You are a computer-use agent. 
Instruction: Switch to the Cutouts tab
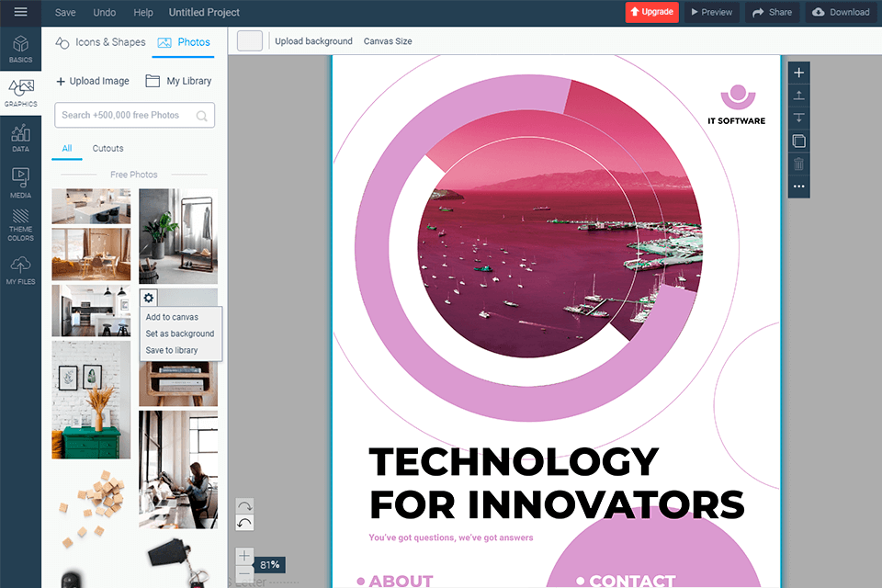coord(107,148)
